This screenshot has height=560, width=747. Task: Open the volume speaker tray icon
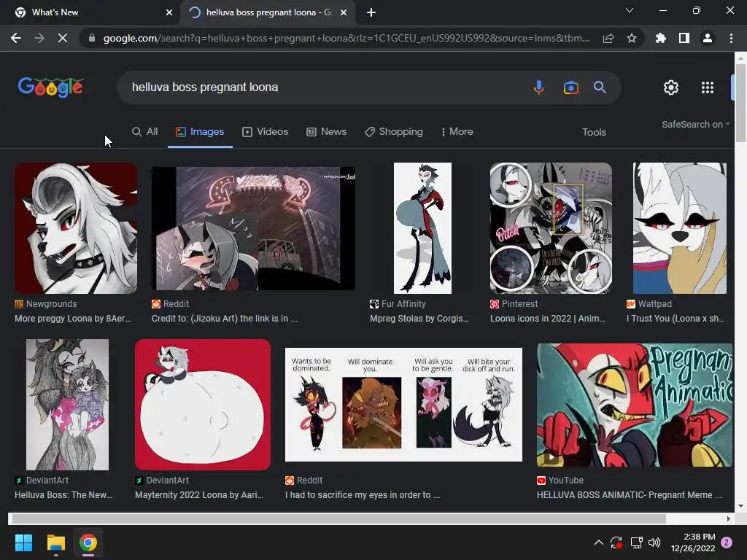click(x=654, y=542)
